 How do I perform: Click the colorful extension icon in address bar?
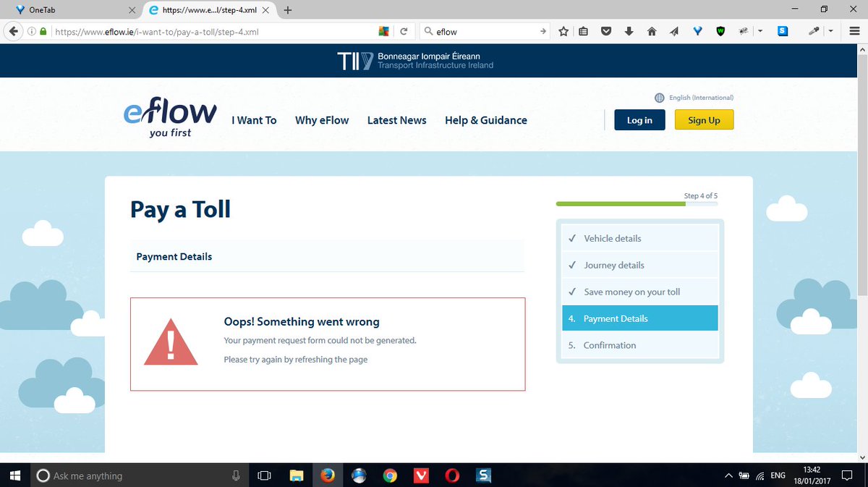point(385,32)
